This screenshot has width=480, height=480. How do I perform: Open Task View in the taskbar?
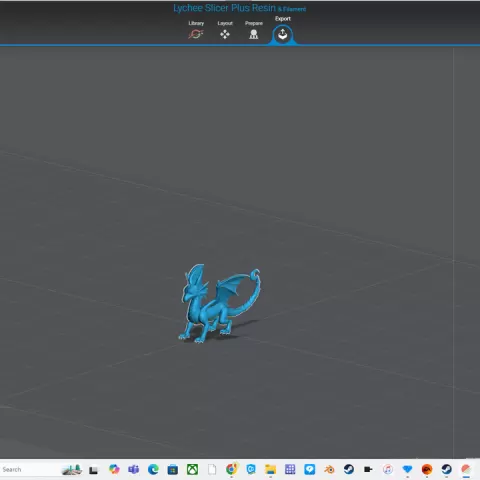94,470
